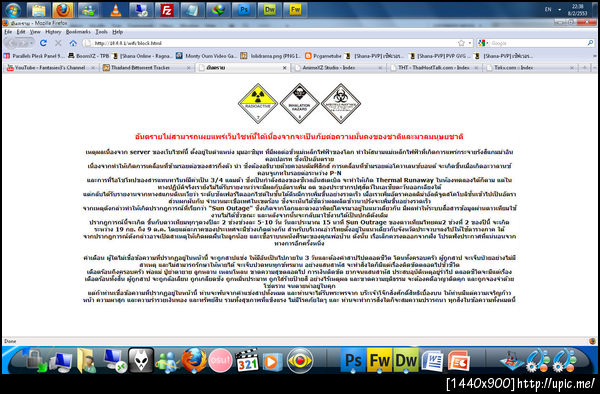Open Parallels Plesk Panel bookmark
The width and height of the screenshot is (600, 394).
click(34, 56)
